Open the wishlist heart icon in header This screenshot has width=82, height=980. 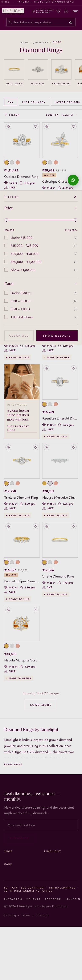[x=58, y=11]
